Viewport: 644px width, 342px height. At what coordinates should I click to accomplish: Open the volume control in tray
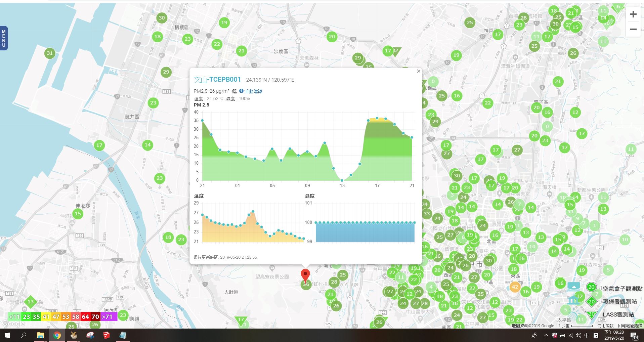[578, 335]
